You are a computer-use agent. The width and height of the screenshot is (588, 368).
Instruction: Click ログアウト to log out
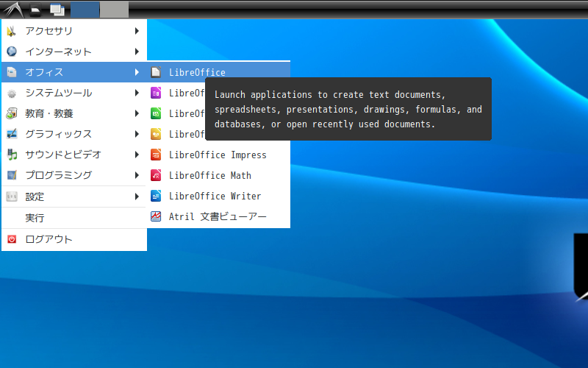pos(49,239)
